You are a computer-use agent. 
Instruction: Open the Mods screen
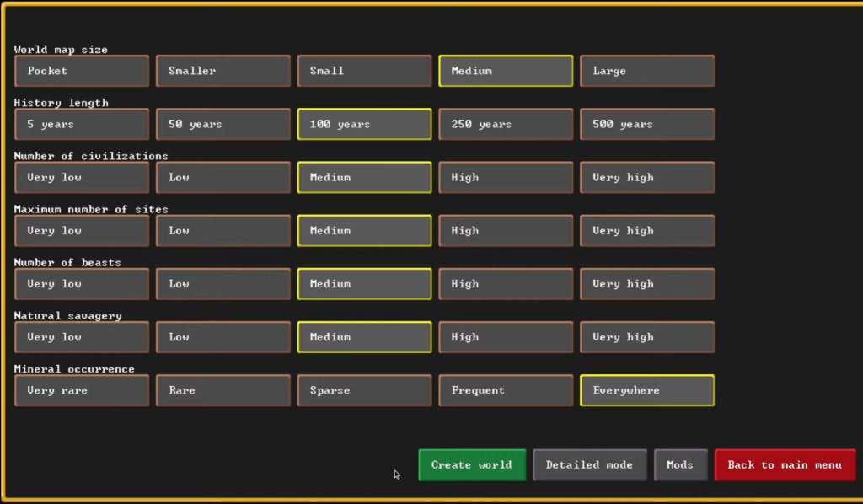680,465
